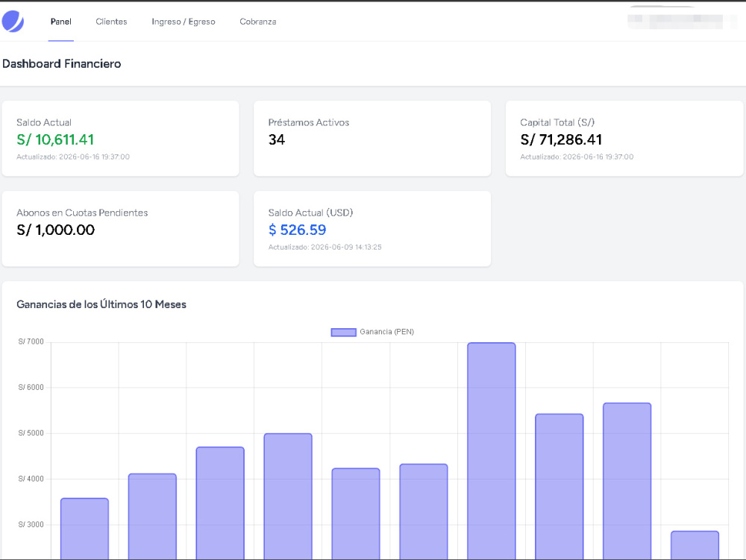Viewport: 746px width, 560px height.
Task: Click the Ganancias de los Últimos 10 Meses title
Action: [x=101, y=304]
